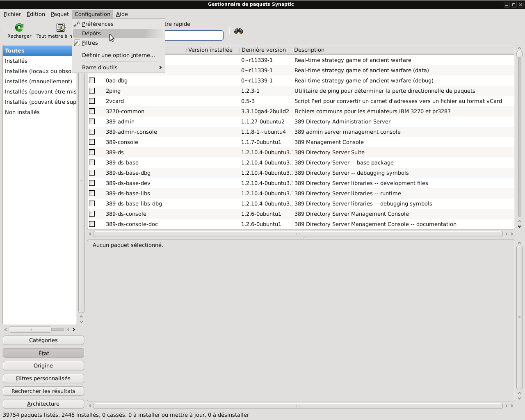Click the left sidebar horizontal scrollbar thumb
Screen dimensions: 525x420
coord(30,329)
